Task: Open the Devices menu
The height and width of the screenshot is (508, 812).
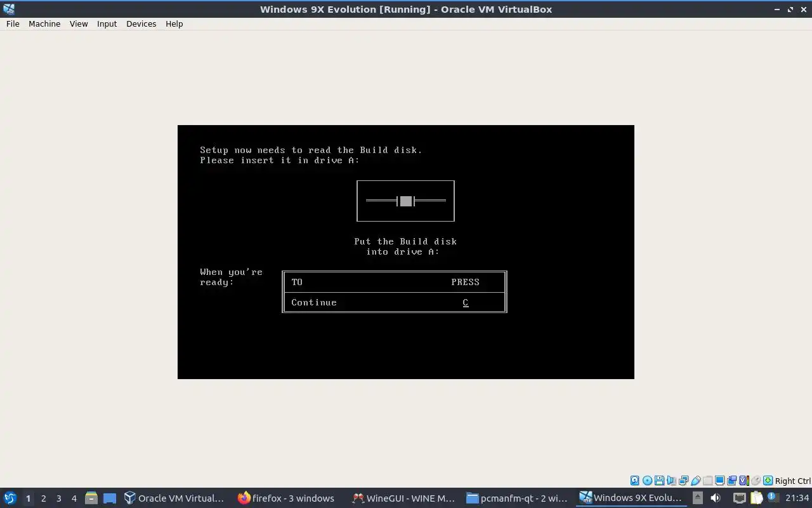Action: click(141, 23)
